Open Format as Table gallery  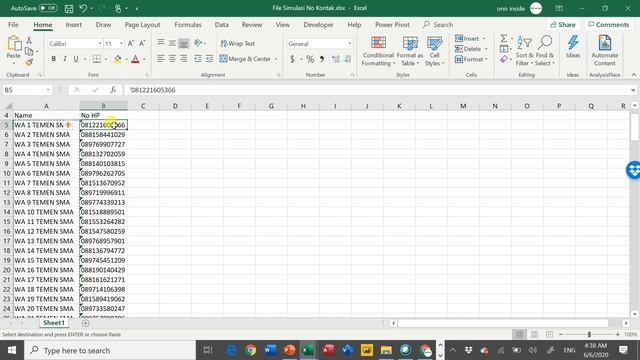[x=410, y=51]
